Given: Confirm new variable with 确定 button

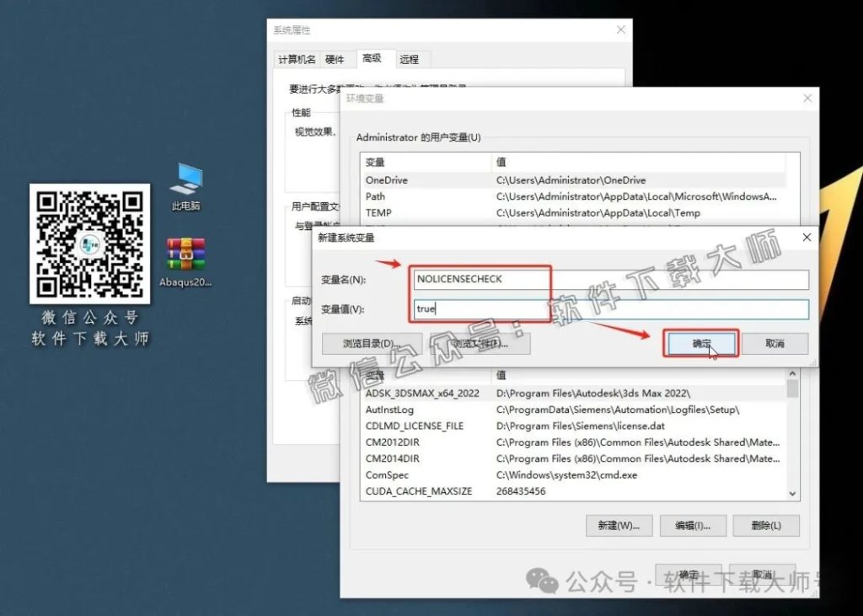Looking at the screenshot, I should 702,343.
